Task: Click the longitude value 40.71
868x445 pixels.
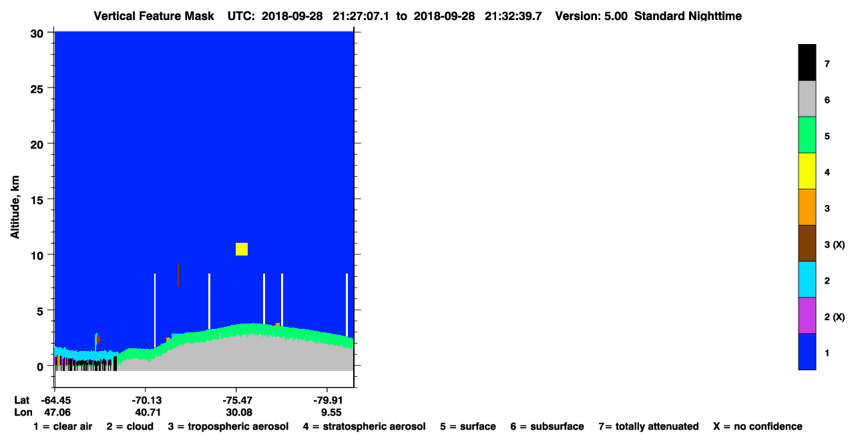Action: 148,412
